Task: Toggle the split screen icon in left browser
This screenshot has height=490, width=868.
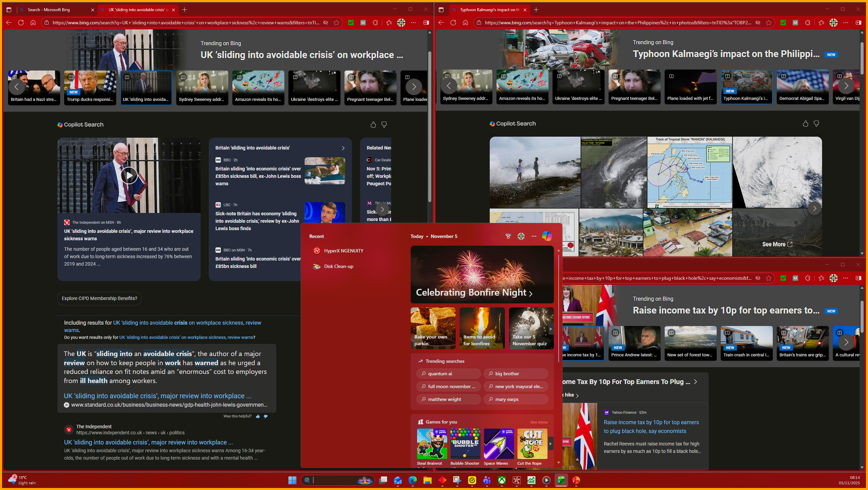Action: (x=426, y=23)
